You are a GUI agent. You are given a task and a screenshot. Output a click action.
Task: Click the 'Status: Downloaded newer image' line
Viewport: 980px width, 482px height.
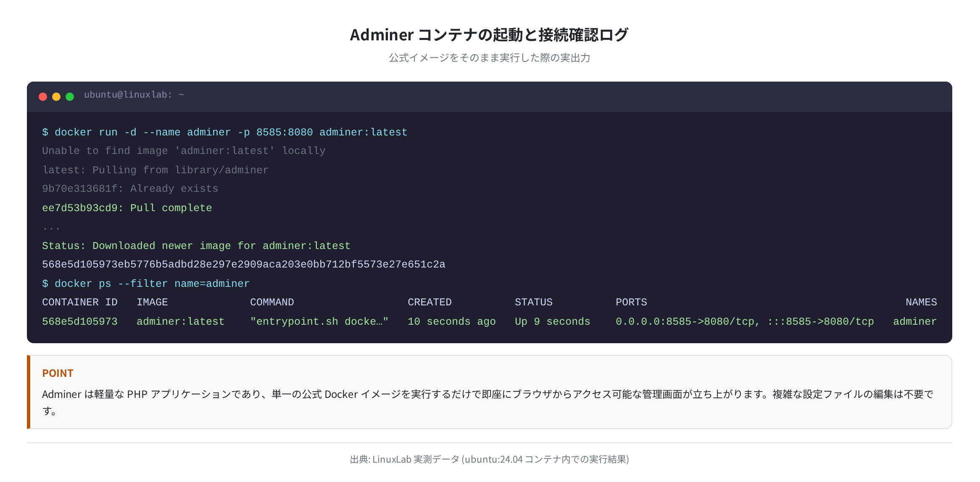tap(196, 246)
